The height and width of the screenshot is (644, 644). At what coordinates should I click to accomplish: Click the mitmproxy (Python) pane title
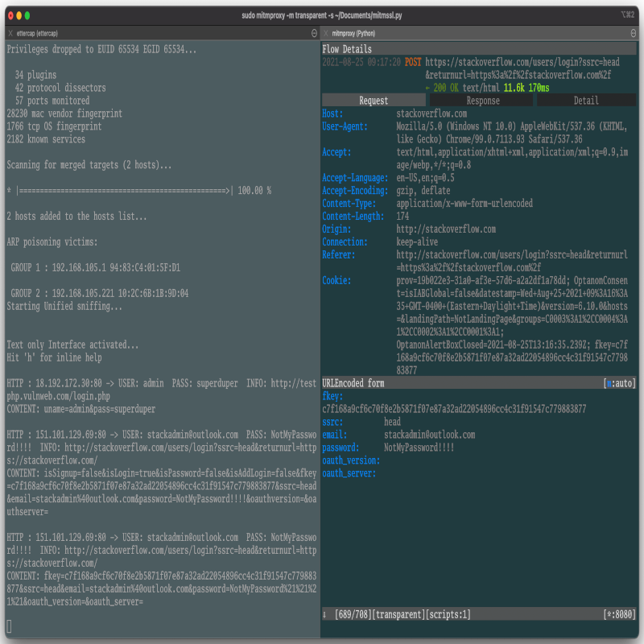pos(353,33)
